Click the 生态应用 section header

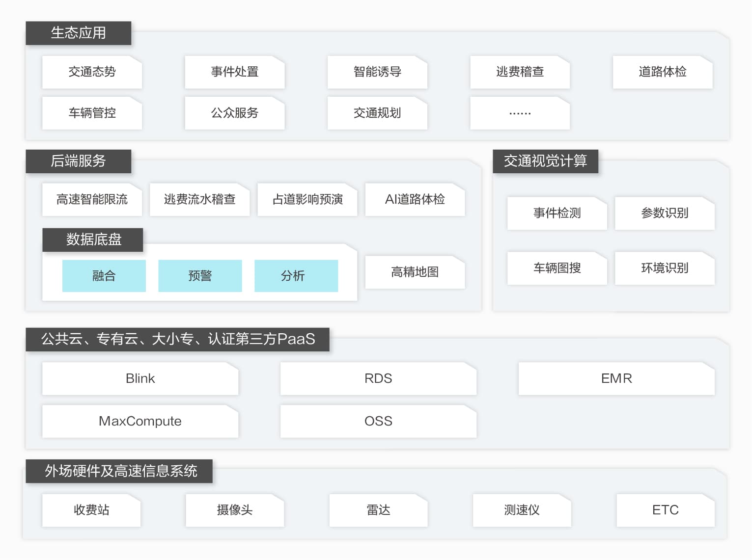coord(78,33)
